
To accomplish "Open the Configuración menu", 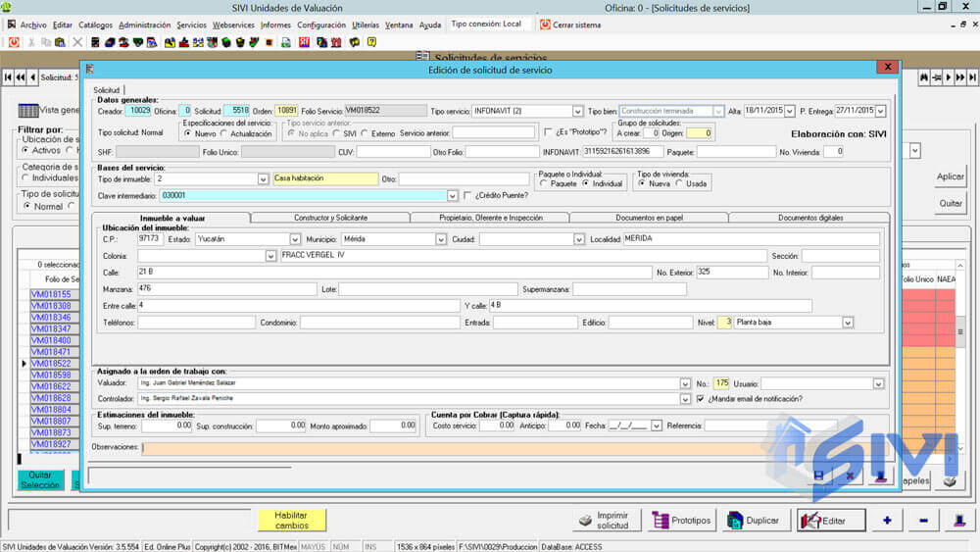I will pos(321,25).
